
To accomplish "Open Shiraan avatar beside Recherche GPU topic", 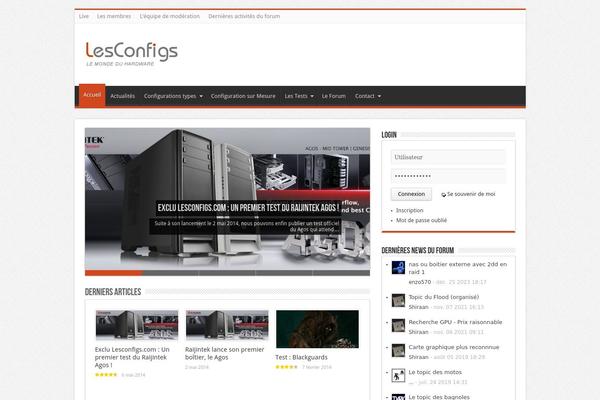I will click(x=398, y=326).
